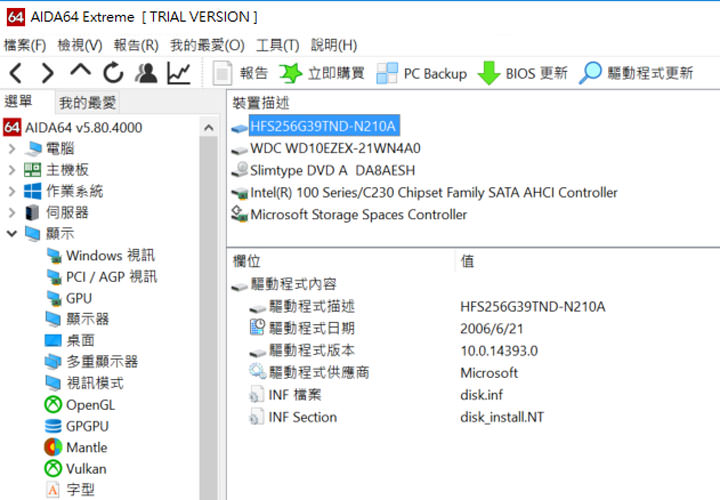Image resolution: width=720 pixels, height=500 pixels.
Task: Select WDC WD10EZEX-21WN4A0 drive in the list
Action: coord(335,148)
